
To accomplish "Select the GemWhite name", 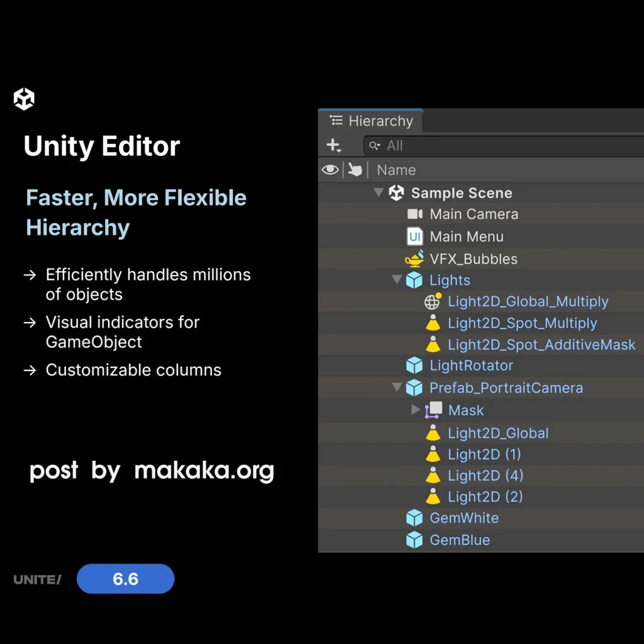I will click(x=464, y=518).
